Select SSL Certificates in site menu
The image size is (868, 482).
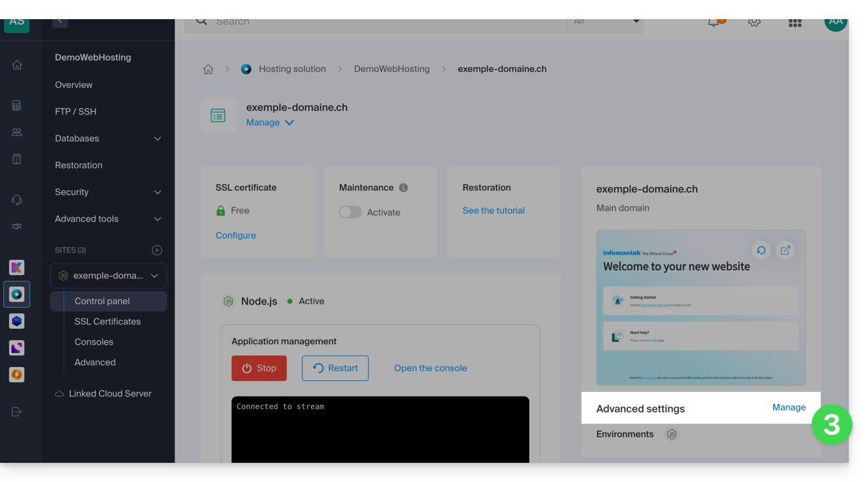107,322
